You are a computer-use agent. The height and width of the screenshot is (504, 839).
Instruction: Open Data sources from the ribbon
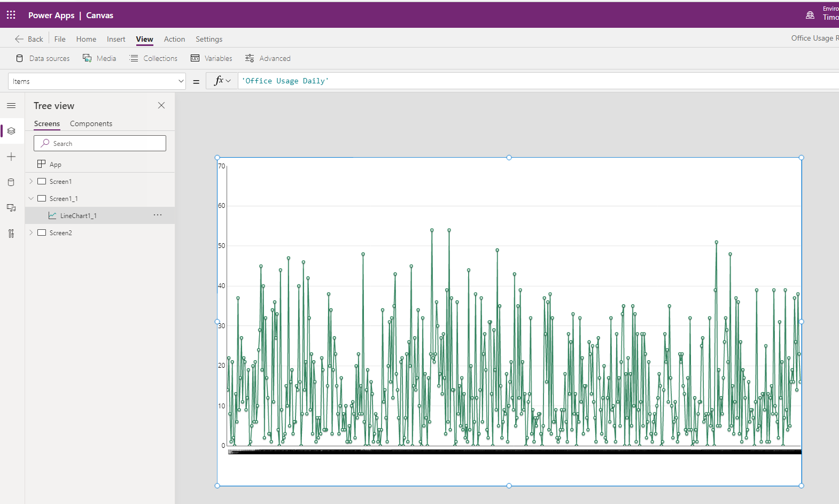(x=43, y=58)
